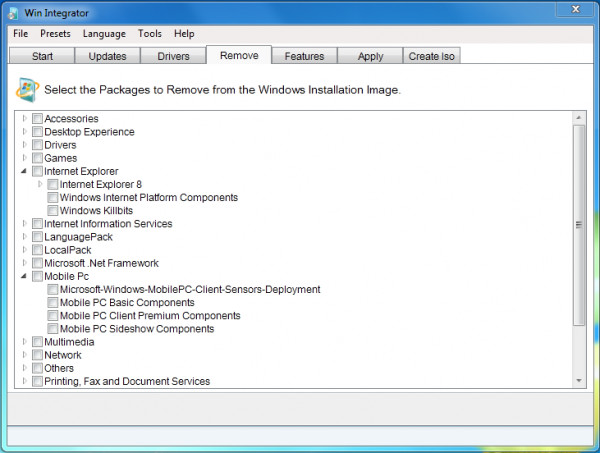Check the Internet Explorer parent checkbox

(37, 171)
